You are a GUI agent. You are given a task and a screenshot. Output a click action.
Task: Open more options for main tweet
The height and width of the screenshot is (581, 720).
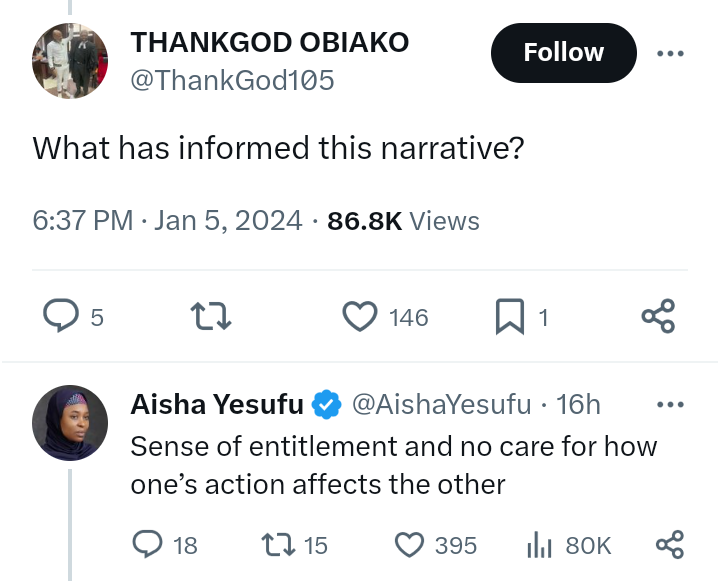tap(669, 52)
